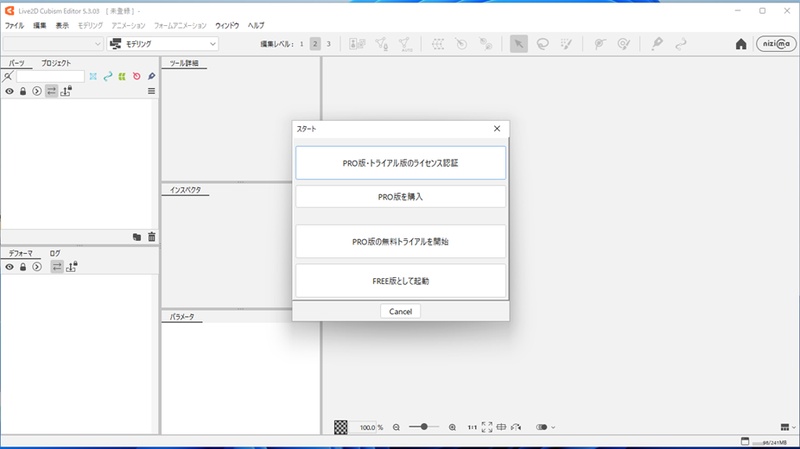Viewport: 800px width, 449px height.
Task: Switch to the パーツ tab
Action: pos(16,63)
